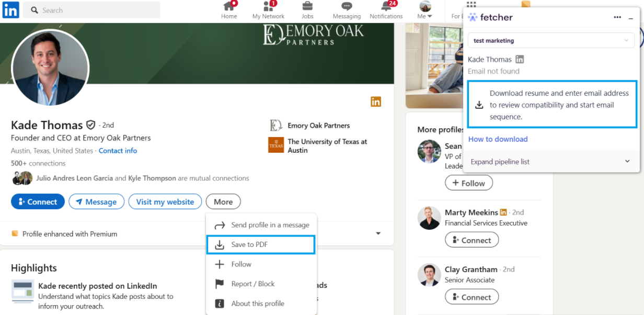The width and height of the screenshot is (644, 315).
Task: Click the Connect button for Kade Thomas
Action: click(38, 201)
